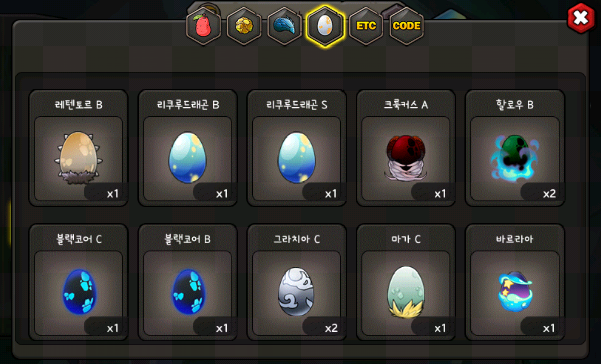Open the blue dragon scale tab
Viewport: 601px width, 364px height.
(x=284, y=26)
